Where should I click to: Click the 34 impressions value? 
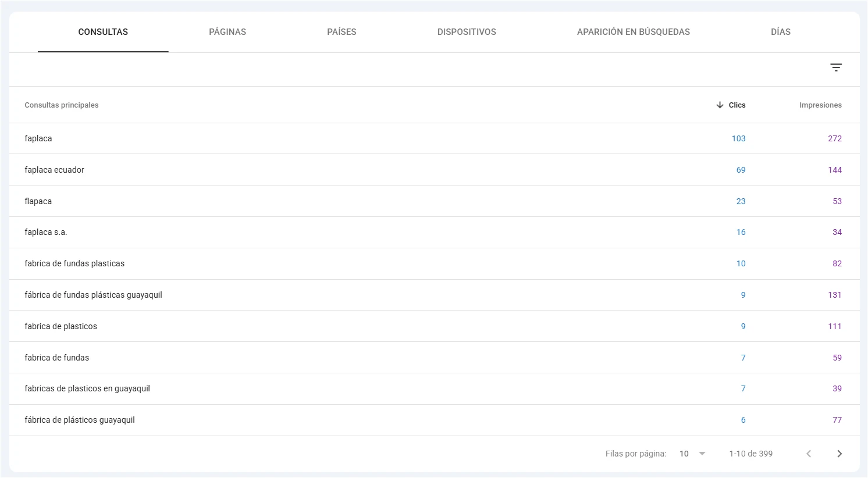point(837,232)
